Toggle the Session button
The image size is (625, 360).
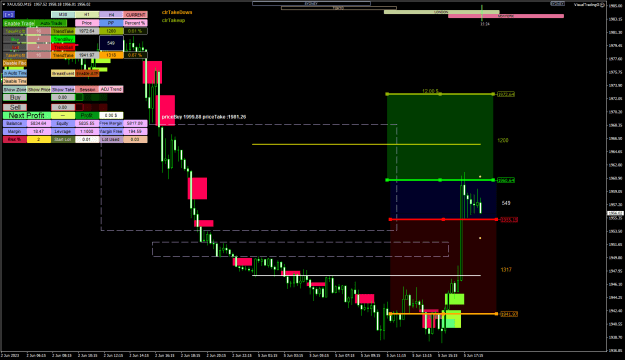[x=86, y=90]
